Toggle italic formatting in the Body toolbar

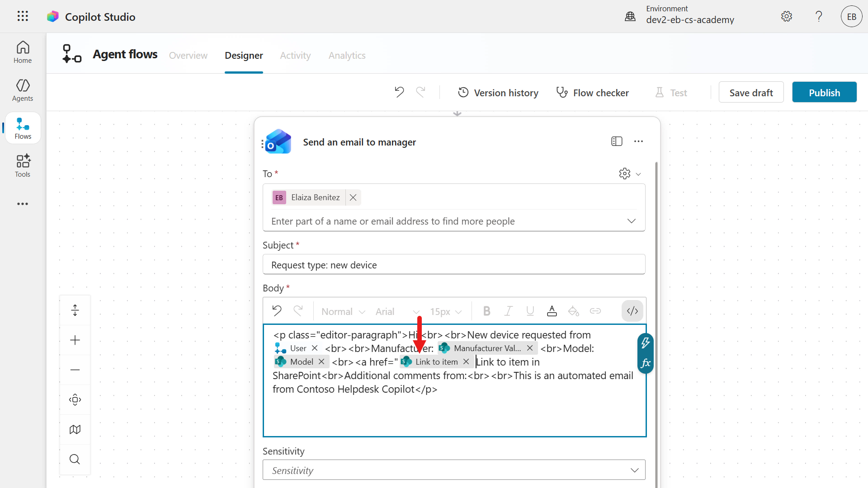[508, 311]
